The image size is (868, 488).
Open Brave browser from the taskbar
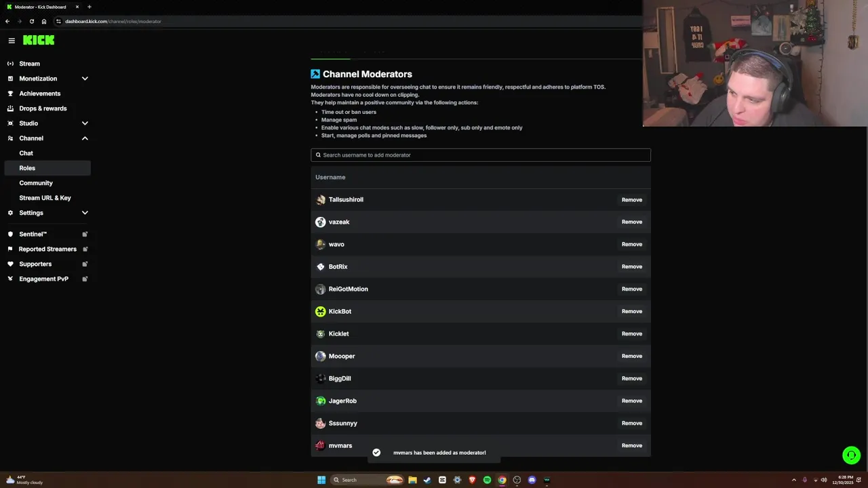point(472,480)
